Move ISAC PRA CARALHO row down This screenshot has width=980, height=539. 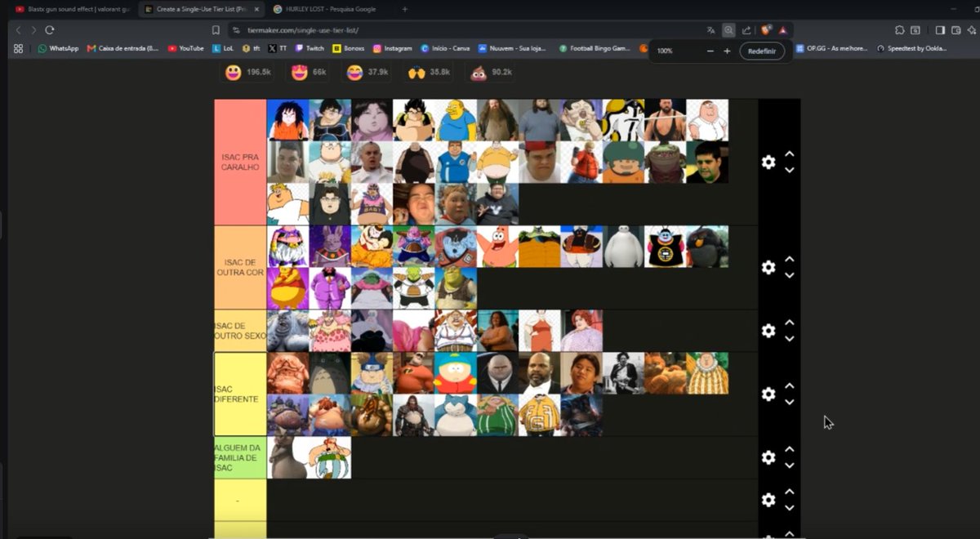(x=790, y=170)
